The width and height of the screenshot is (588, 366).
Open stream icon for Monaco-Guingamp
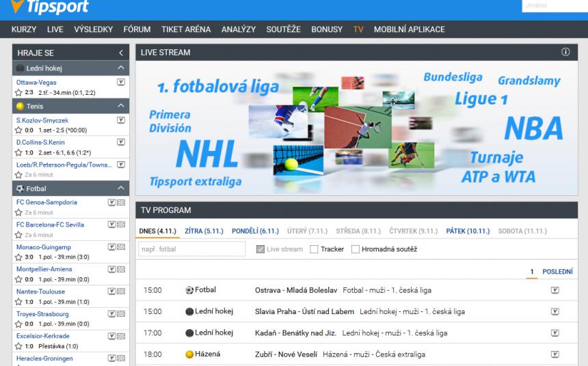coord(111,247)
